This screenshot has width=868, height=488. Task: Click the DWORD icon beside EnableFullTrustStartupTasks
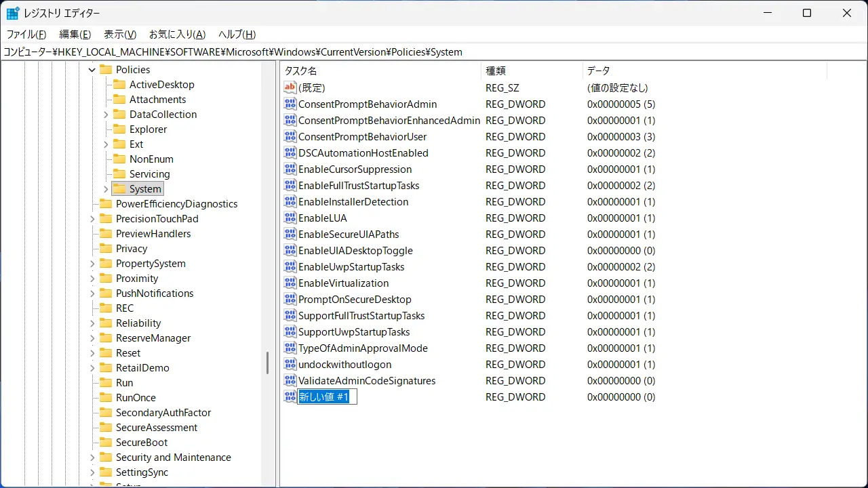pyautogui.click(x=290, y=185)
